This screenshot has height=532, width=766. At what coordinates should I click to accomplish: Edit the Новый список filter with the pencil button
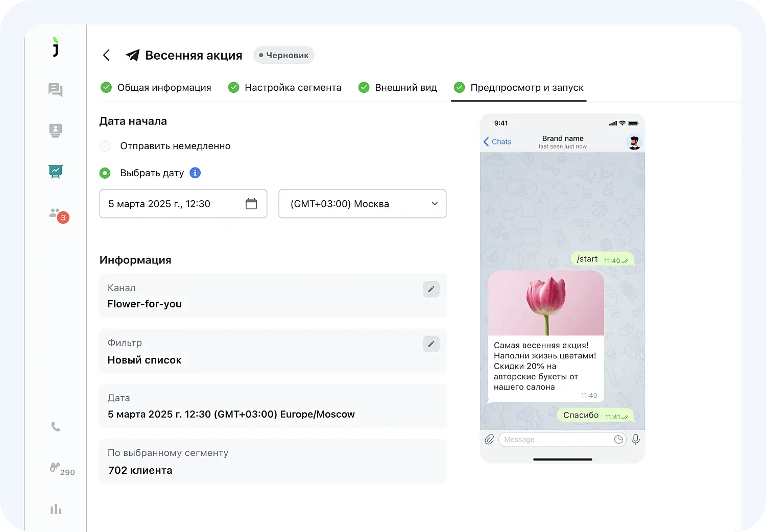click(x=430, y=344)
